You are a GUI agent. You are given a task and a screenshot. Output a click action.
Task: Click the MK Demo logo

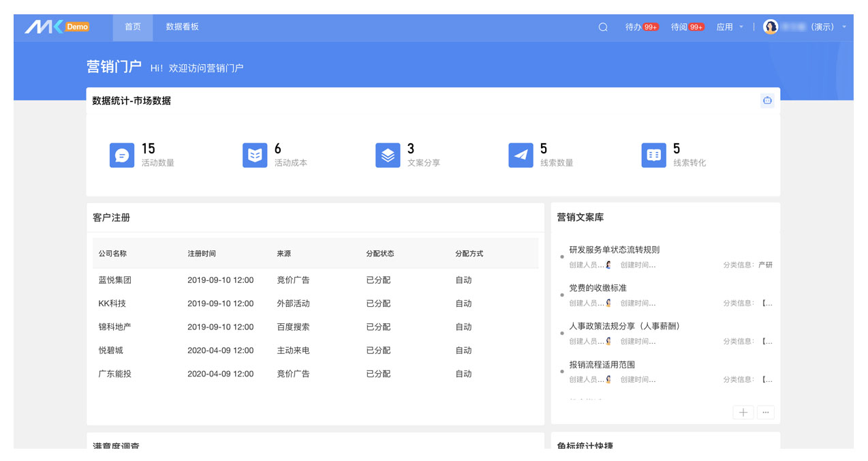coord(57,27)
